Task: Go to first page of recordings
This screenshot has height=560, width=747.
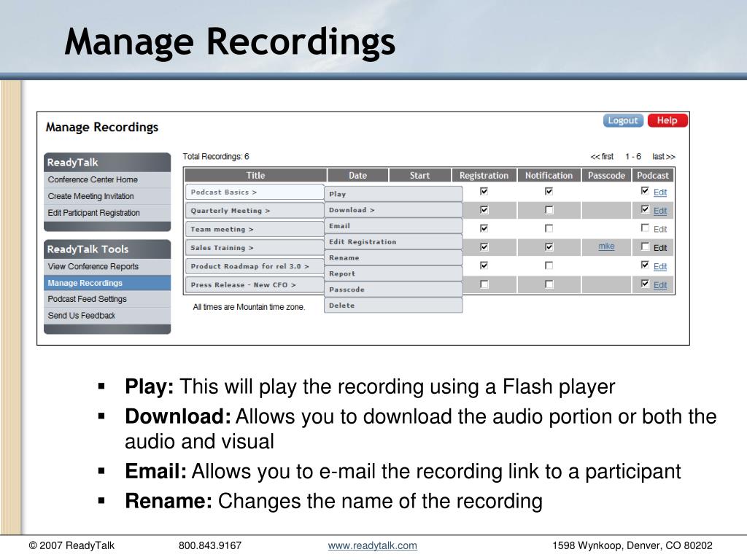Action: tap(602, 157)
